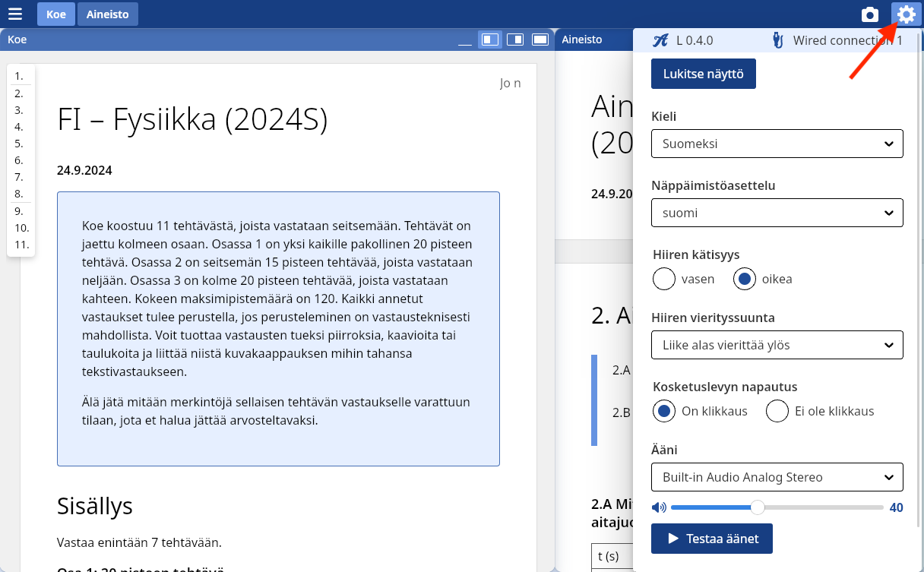924x572 pixels.
Task: Snap Koe window to right half
Action: point(515,40)
